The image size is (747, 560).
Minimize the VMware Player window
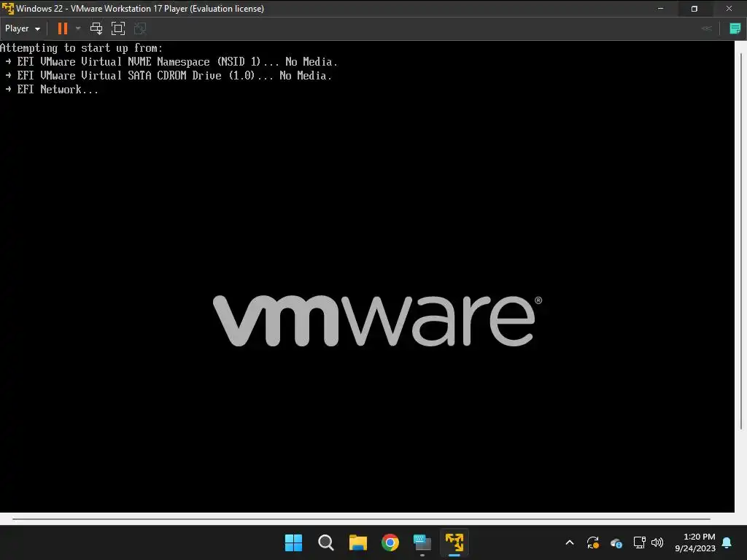660,9
